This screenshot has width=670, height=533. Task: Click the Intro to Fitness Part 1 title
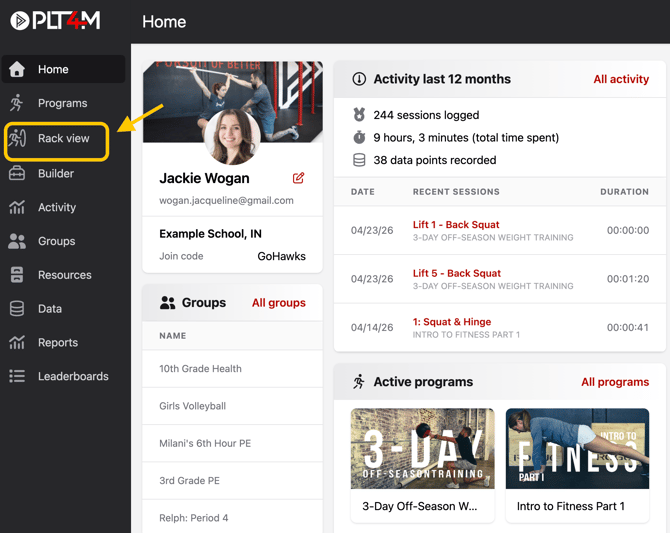point(570,506)
